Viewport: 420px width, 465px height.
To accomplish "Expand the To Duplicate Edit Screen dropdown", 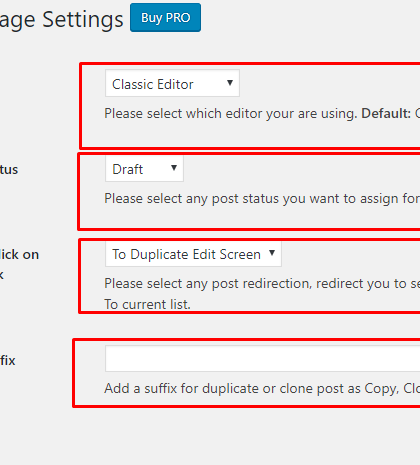I will coord(193,254).
